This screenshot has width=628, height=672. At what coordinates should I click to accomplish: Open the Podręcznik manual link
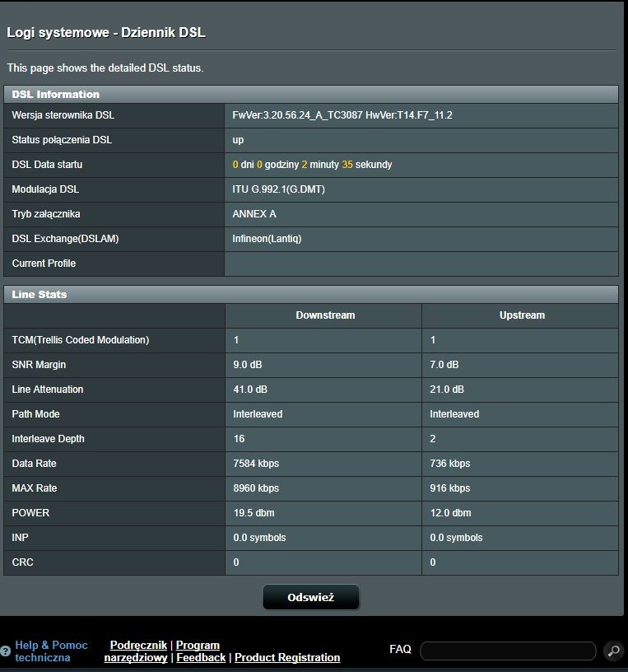(x=138, y=645)
